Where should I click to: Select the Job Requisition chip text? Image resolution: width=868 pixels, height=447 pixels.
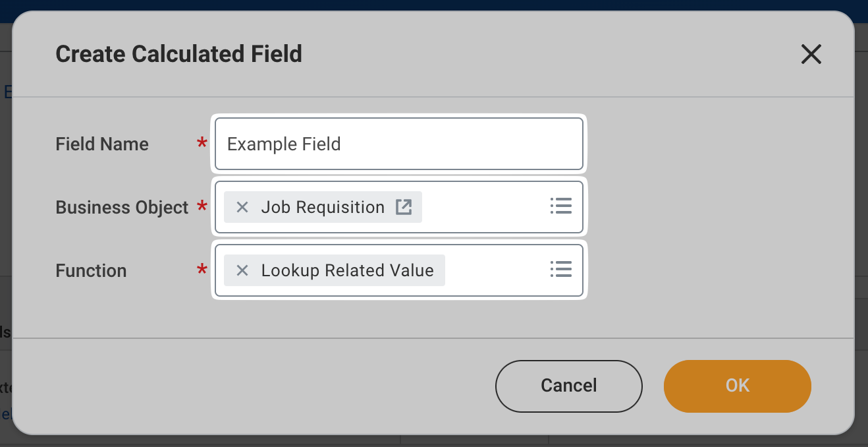pos(322,207)
